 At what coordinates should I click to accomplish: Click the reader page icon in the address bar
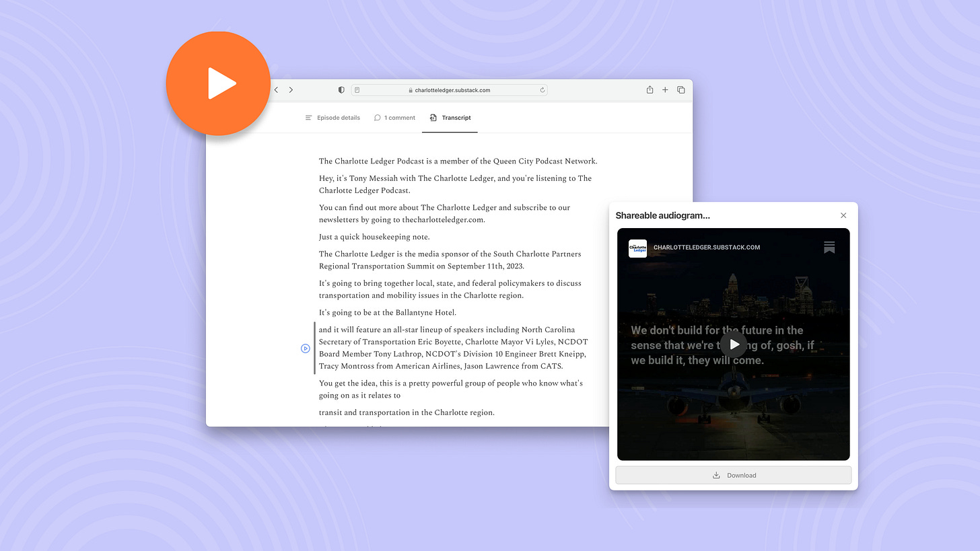point(357,89)
